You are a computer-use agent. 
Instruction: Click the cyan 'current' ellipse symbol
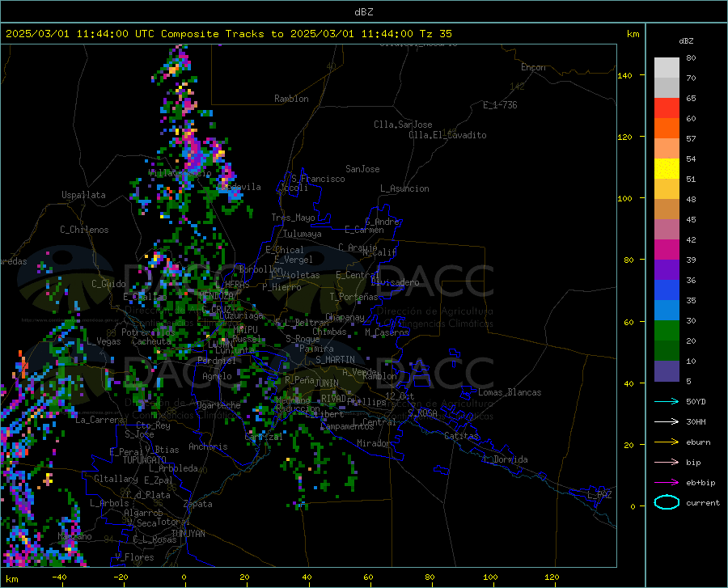point(667,502)
